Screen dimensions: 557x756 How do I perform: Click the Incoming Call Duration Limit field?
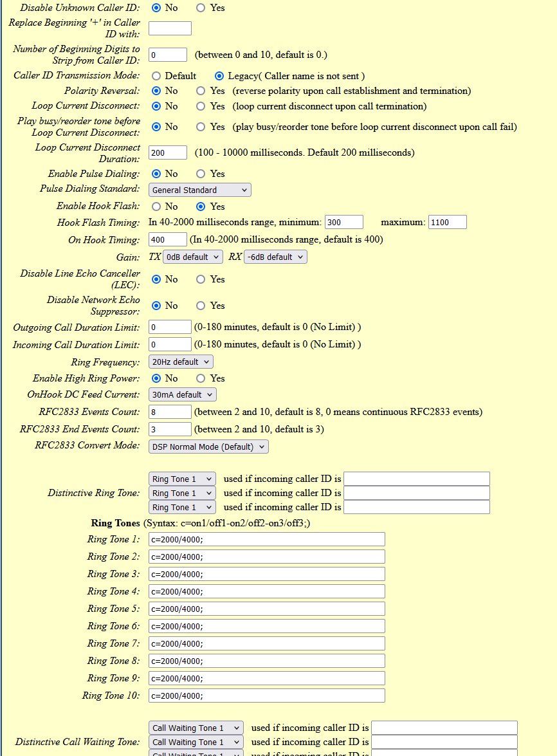point(170,345)
